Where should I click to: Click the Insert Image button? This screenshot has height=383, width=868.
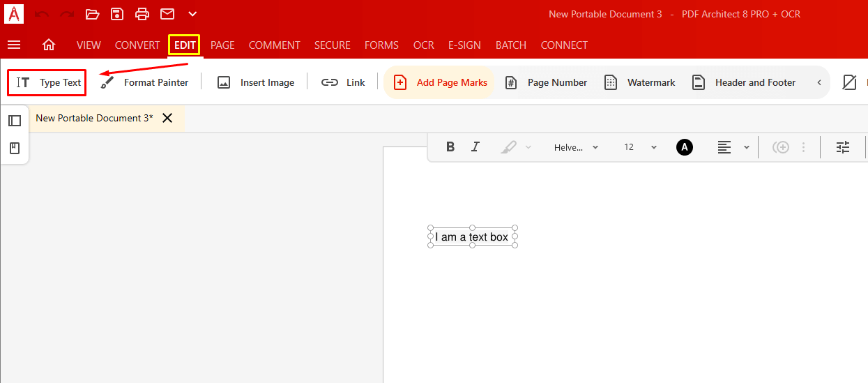click(x=256, y=82)
